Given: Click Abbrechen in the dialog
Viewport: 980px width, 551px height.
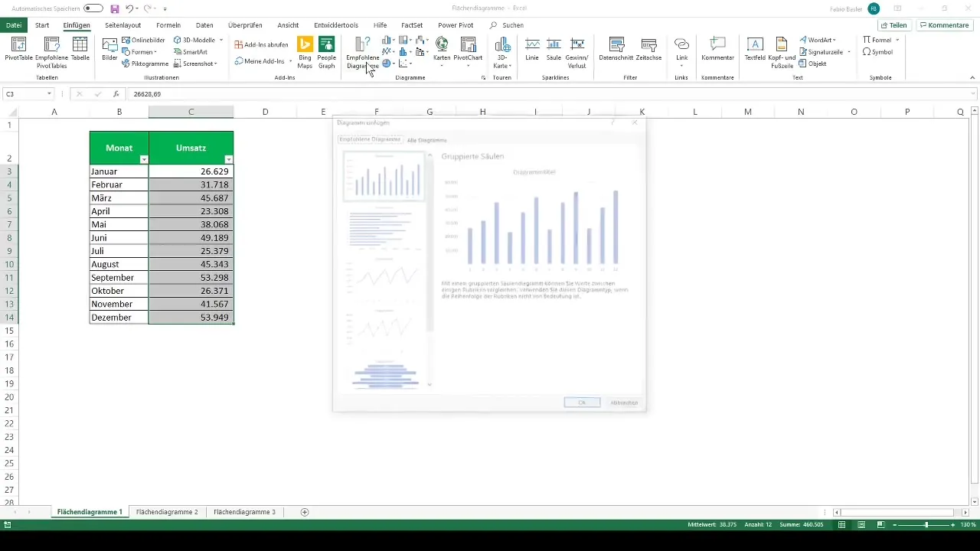Looking at the screenshot, I should click(624, 403).
